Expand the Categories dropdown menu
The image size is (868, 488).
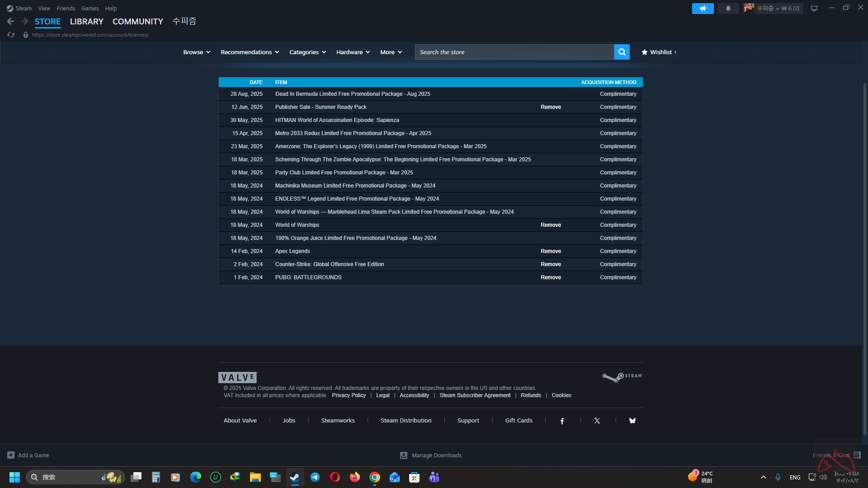tap(307, 52)
